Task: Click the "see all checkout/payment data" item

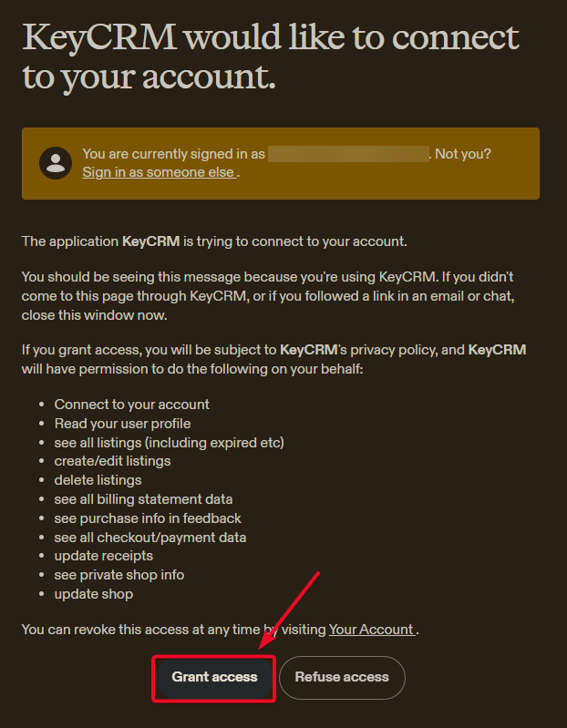Action: point(149,538)
